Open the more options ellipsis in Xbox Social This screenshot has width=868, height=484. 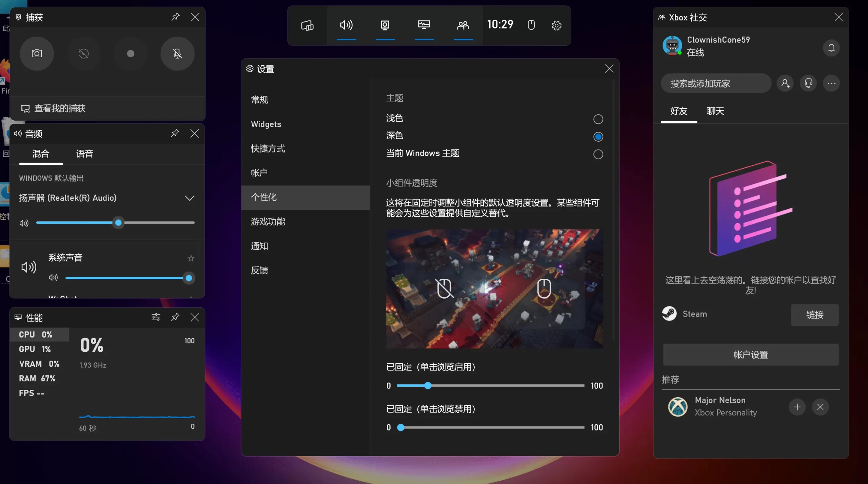point(831,83)
